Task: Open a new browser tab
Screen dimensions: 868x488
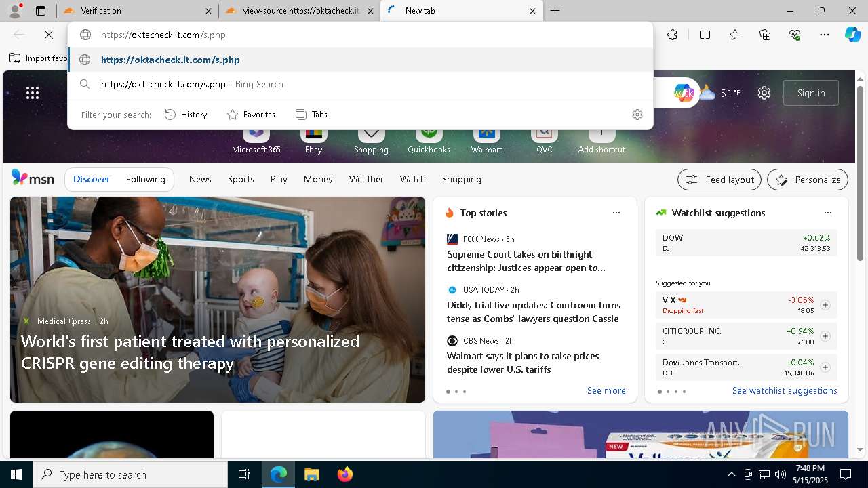Action: pyautogui.click(x=555, y=11)
